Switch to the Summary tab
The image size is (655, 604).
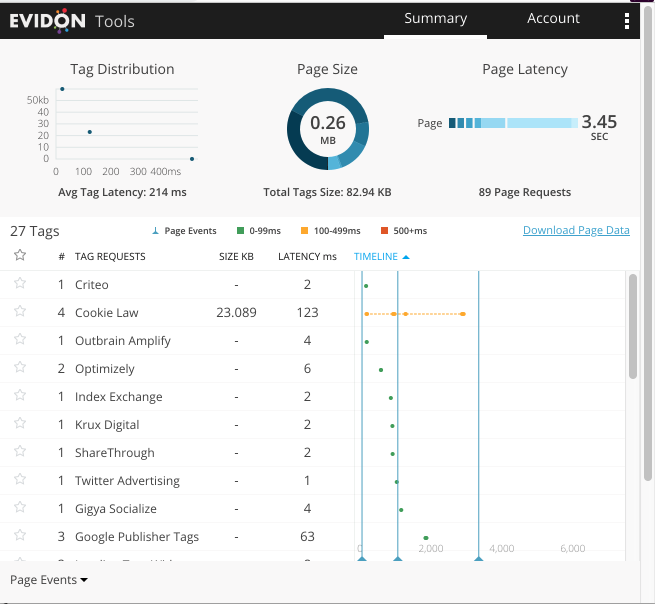435,19
